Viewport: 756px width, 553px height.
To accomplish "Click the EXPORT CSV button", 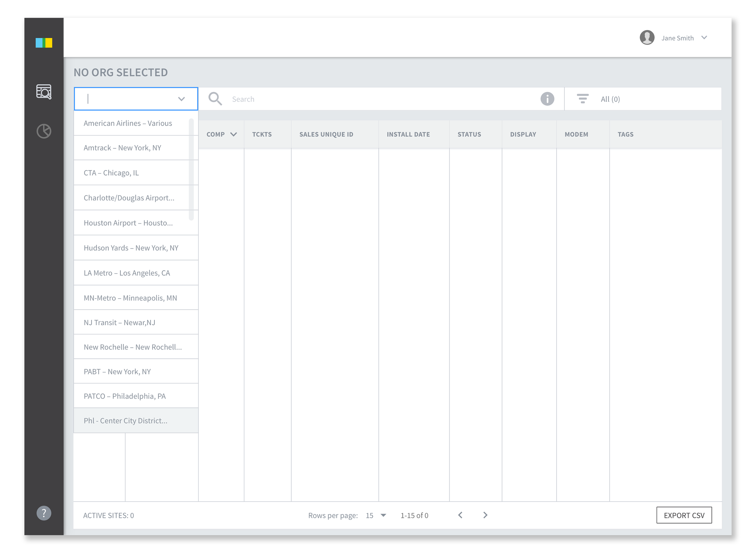I will 684,515.
